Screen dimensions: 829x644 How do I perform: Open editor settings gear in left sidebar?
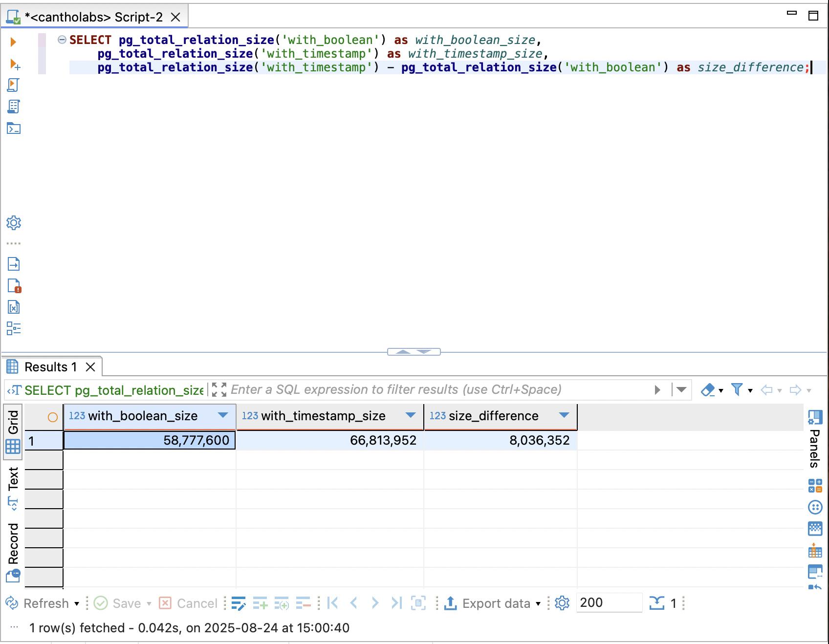pos(13,223)
